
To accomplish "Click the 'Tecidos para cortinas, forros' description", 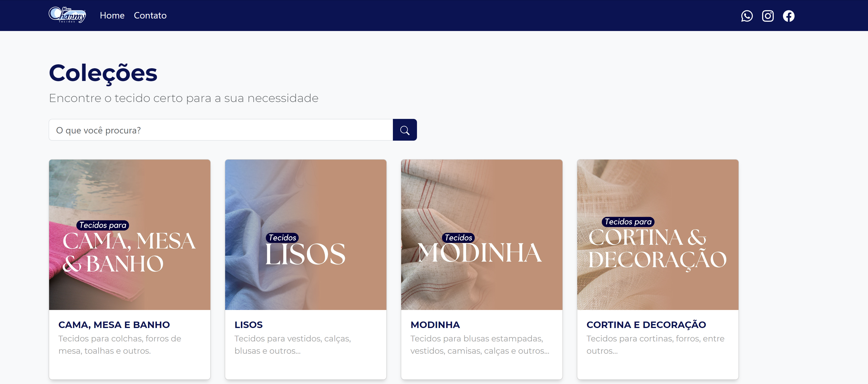I will click(x=655, y=345).
